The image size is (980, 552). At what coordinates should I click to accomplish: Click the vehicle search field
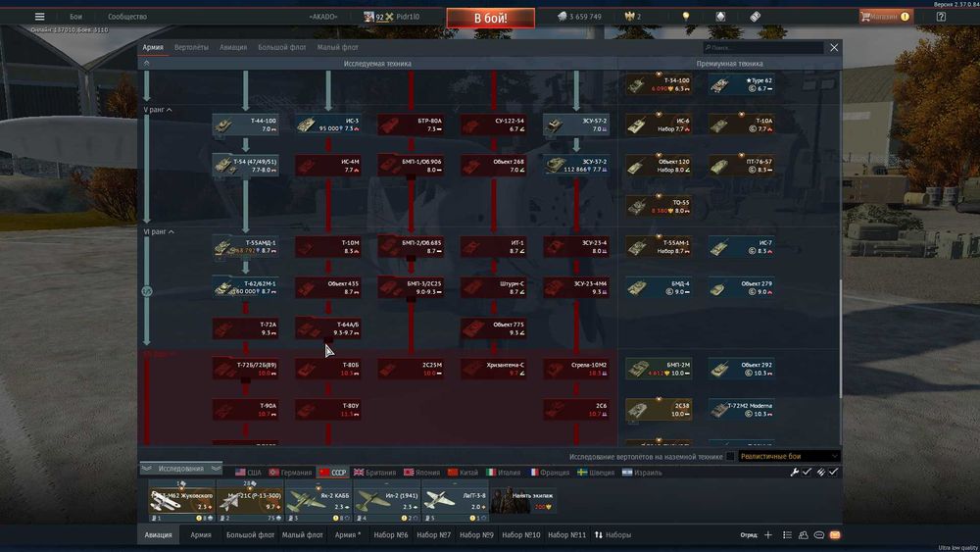point(763,47)
